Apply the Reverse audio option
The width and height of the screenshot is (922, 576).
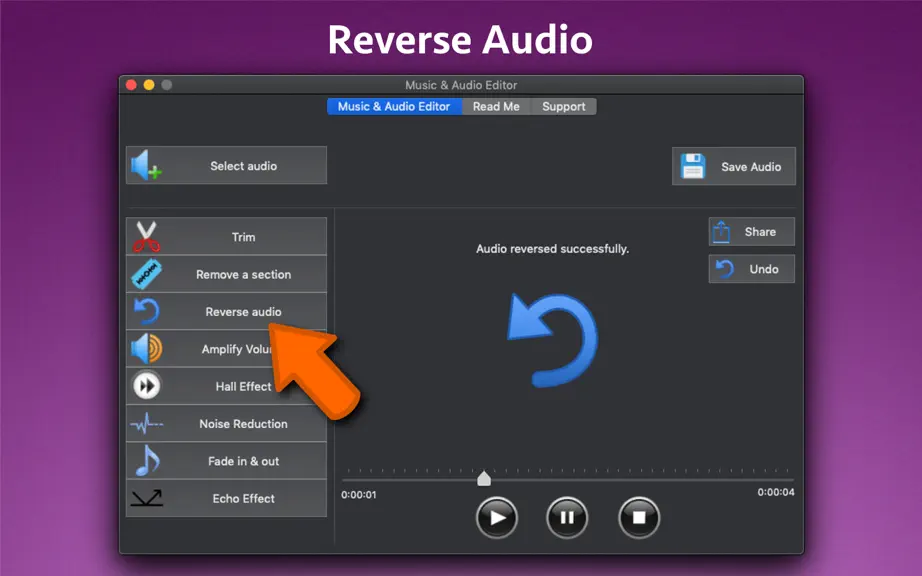pyautogui.click(x=226, y=312)
